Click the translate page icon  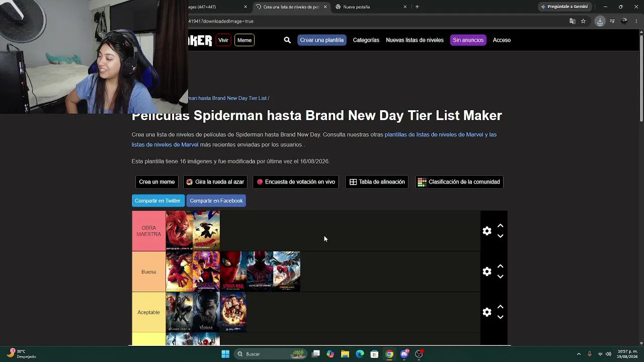pos(572,21)
